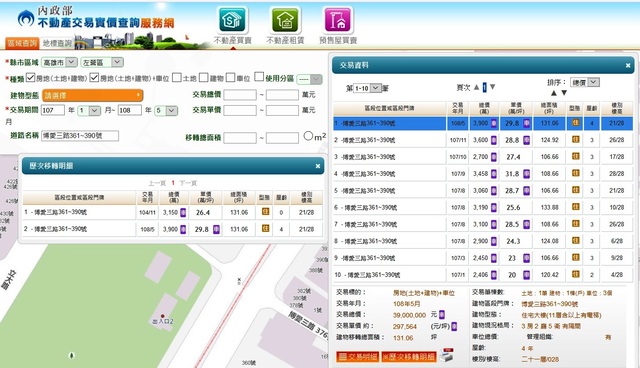Open the 不動產租賃 green house icon

[285, 20]
